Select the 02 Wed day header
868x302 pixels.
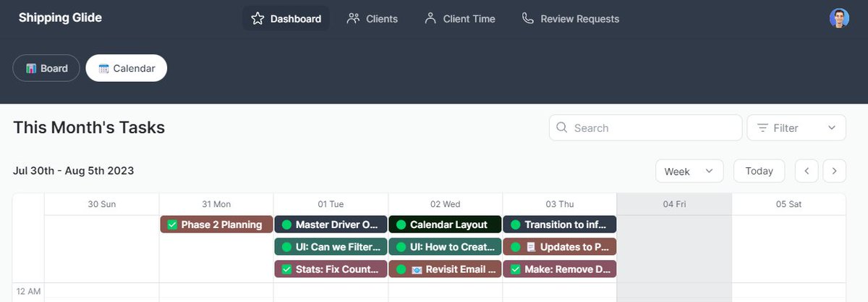[445, 204]
